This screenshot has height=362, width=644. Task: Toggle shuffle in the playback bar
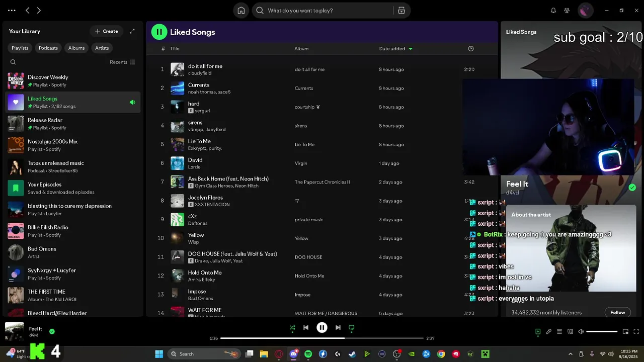[x=292, y=327]
